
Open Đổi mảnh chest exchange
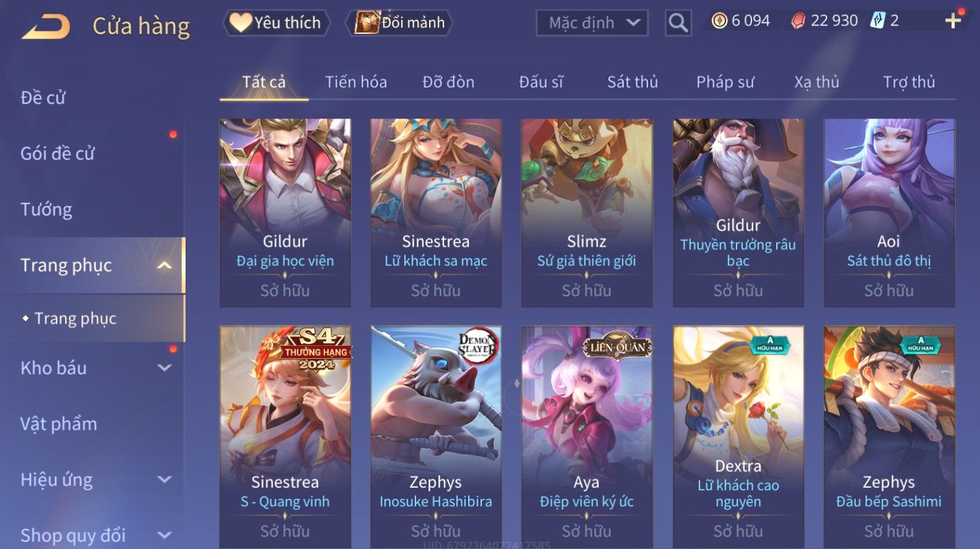(x=399, y=23)
